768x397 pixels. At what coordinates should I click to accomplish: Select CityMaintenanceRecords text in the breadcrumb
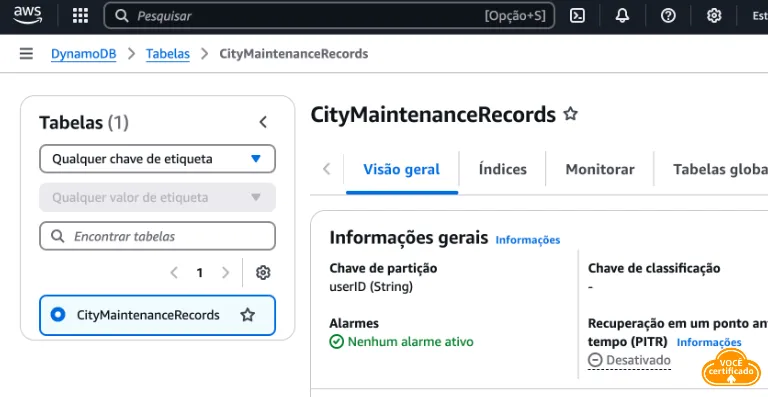click(x=293, y=54)
